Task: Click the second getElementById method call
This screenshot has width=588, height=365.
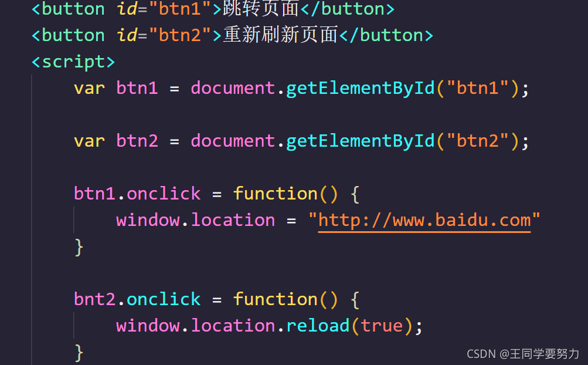Action: pyautogui.click(x=360, y=141)
